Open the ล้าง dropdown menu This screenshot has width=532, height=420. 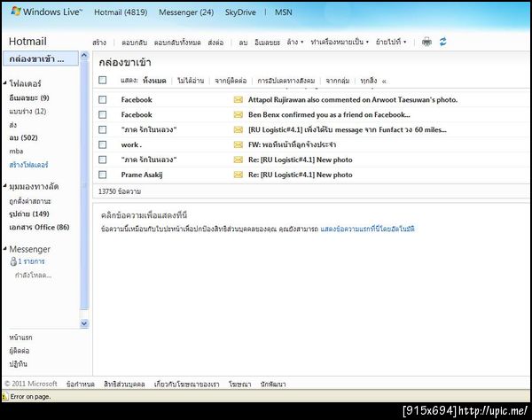295,42
